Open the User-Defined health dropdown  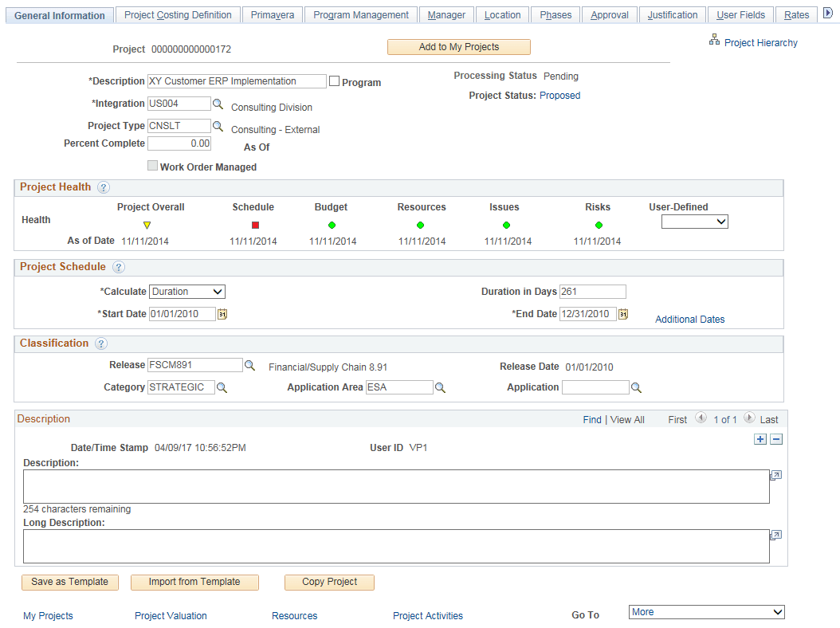pyautogui.click(x=694, y=222)
